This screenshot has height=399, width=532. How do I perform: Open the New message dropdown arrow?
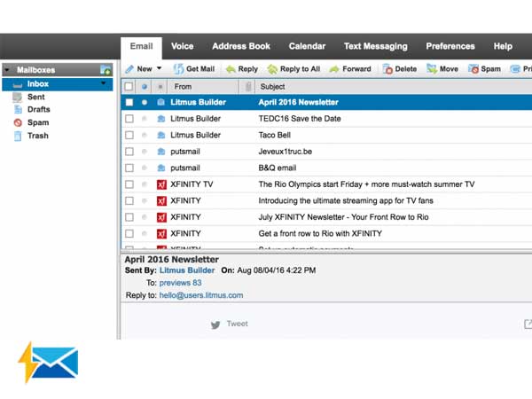160,68
